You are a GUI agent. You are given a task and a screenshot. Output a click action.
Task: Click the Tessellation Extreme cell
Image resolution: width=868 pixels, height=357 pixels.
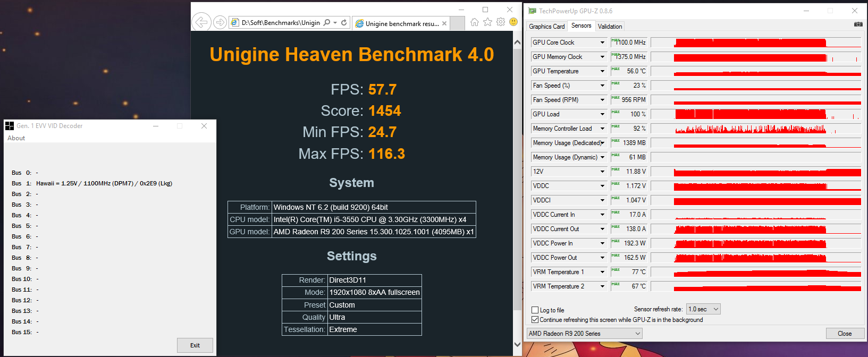pyautogui.click(x=375, y=329)
